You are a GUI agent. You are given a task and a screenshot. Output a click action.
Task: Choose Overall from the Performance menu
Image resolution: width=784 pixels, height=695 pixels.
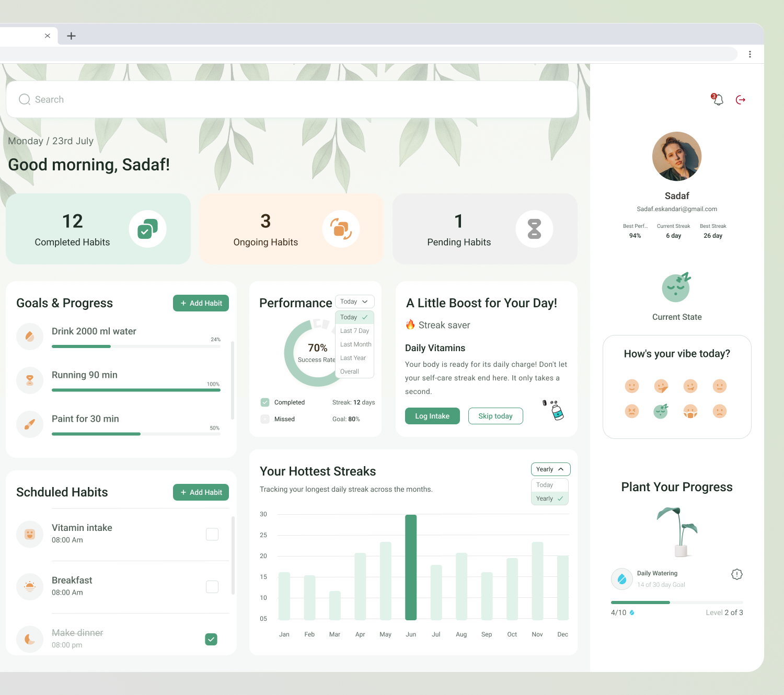click(351, 371)
